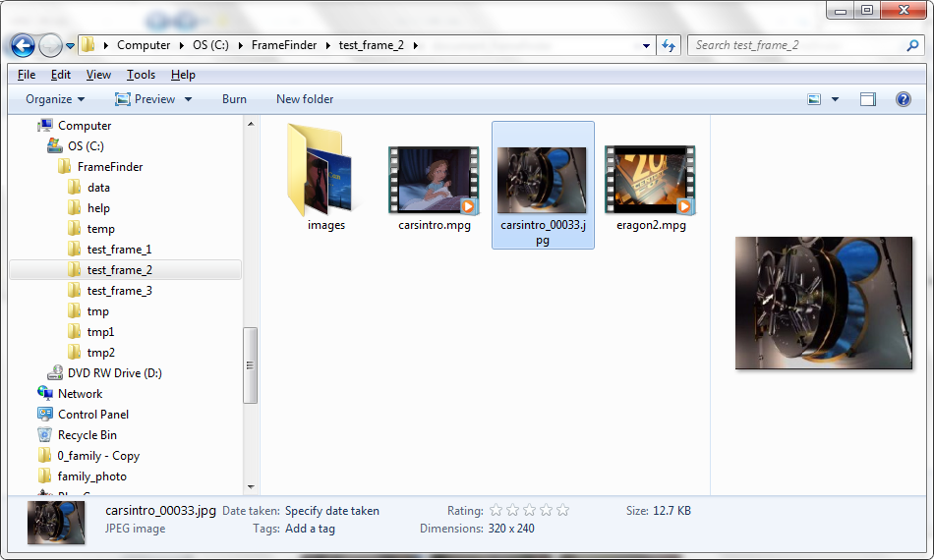The image size is (934, 560).
Task: Open the Preview dropdown arrow
Action: tap(188, 99)
